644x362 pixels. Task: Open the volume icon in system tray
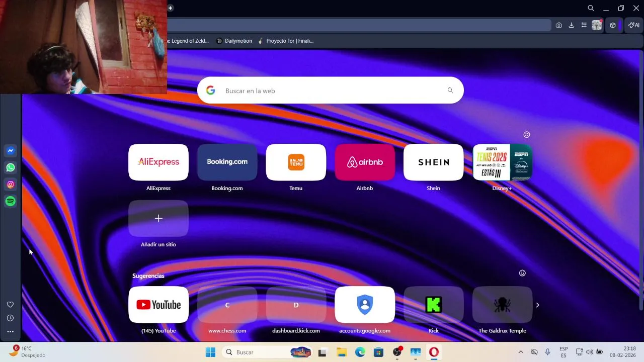coord(589,352)
